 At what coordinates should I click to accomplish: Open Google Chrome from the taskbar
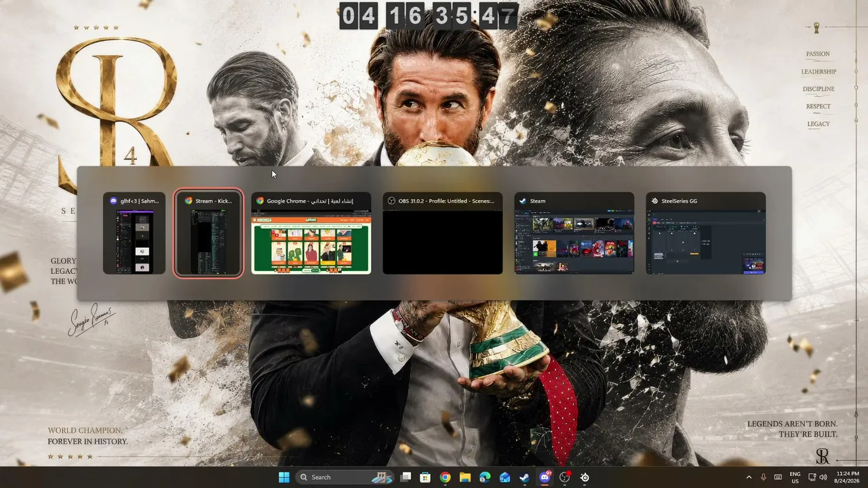pyautogui.click(x=445, y=477)
